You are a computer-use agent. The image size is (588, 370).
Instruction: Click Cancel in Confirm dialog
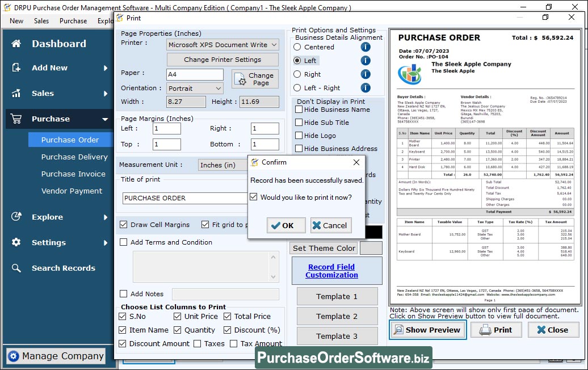[x=331, y=225]
